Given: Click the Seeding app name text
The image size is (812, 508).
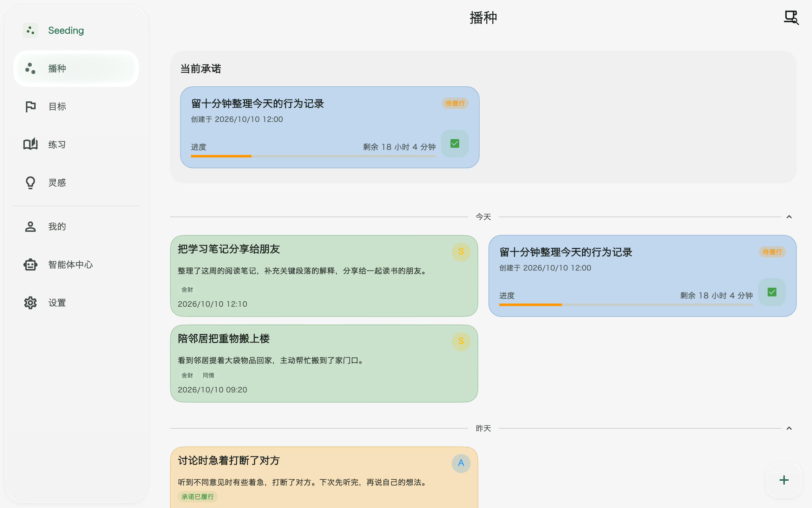Looking at the screenshot, I should pyautogui.click(x=66, y=30).
